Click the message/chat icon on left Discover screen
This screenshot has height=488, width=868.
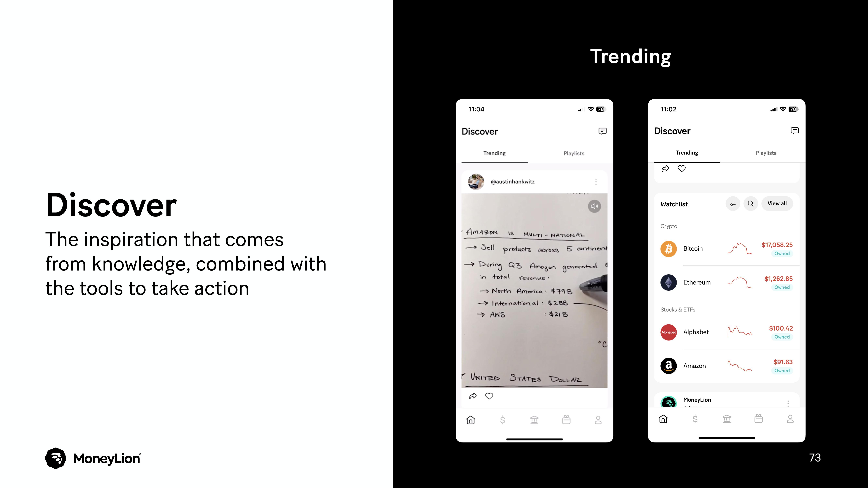(x=603, y=131)
